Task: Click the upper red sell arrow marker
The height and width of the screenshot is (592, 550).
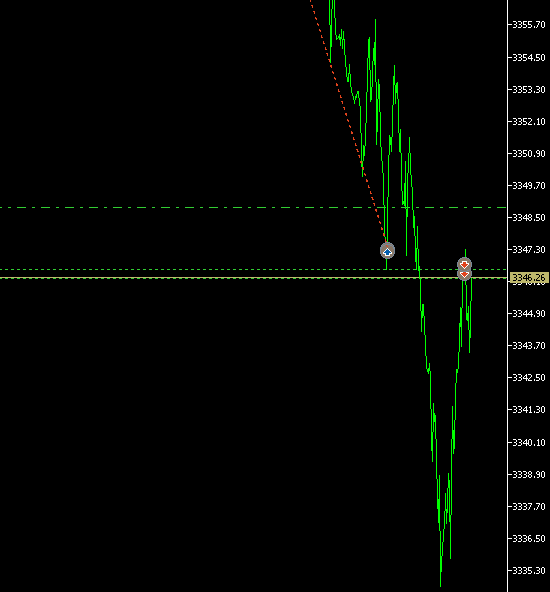Action: pos(464,264)
